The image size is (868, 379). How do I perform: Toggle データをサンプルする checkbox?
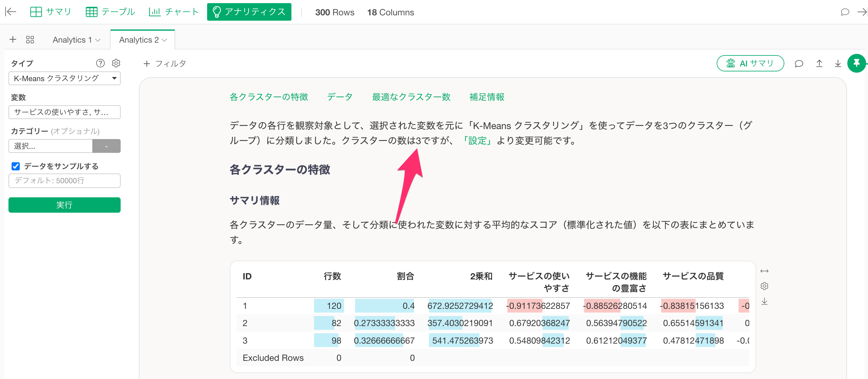coord(15,166)
